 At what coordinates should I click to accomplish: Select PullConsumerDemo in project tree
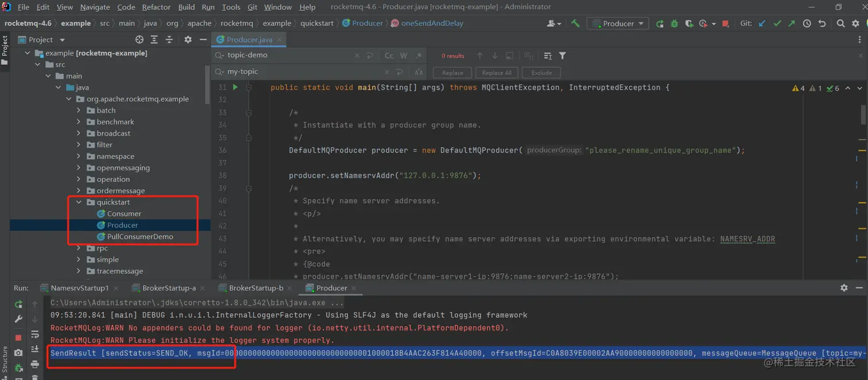click(x=140, y=236)
